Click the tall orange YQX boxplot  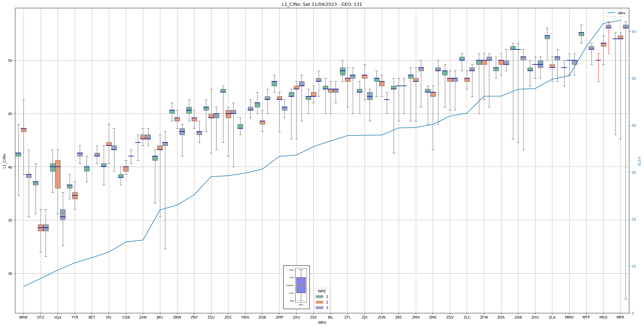(58, 174)
